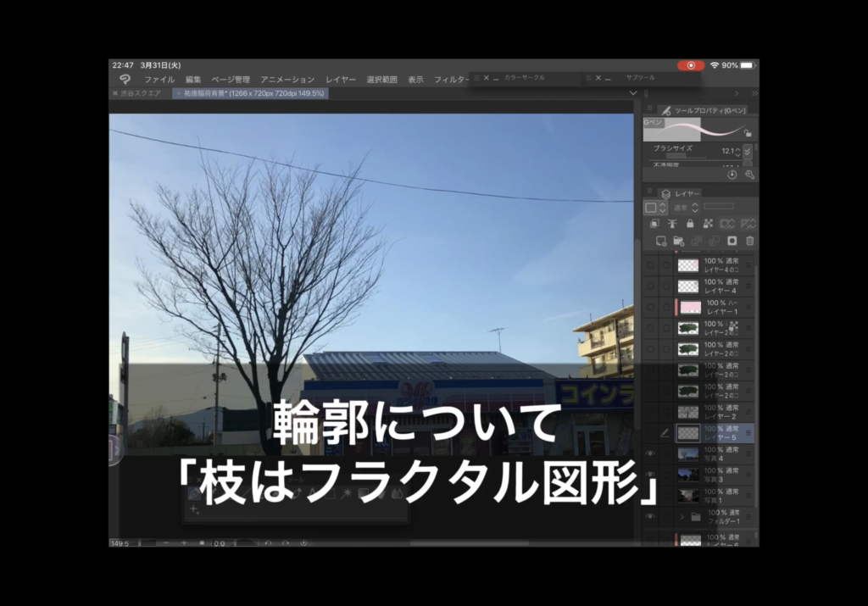Expand the フォルダー 1 folder arrow

pyautogui.click(x=682, y=517)
